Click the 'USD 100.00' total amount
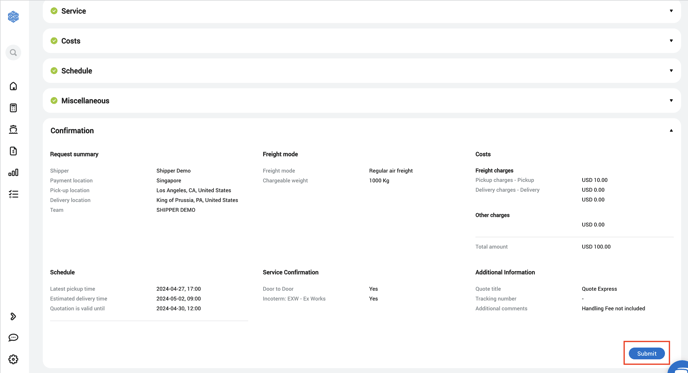The width and height of the screenshot is (688, 373). 596,247
